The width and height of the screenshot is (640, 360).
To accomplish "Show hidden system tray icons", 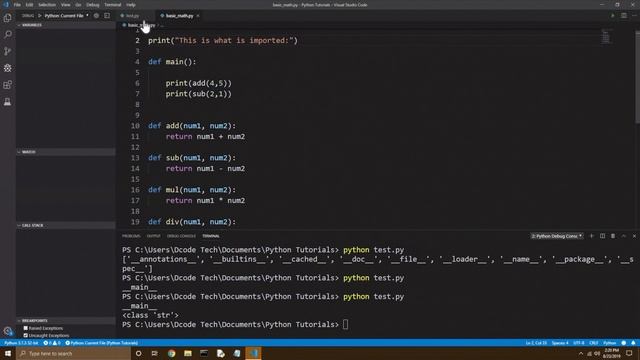I will click(581, 353).
